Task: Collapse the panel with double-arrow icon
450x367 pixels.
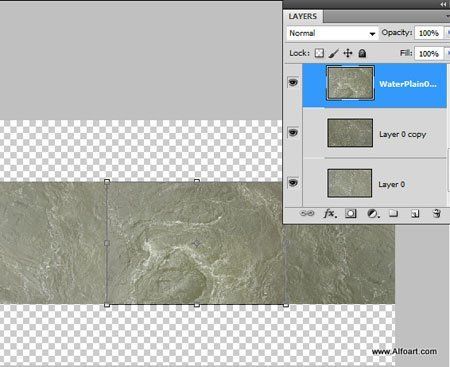Action: (x=443, y=4)
